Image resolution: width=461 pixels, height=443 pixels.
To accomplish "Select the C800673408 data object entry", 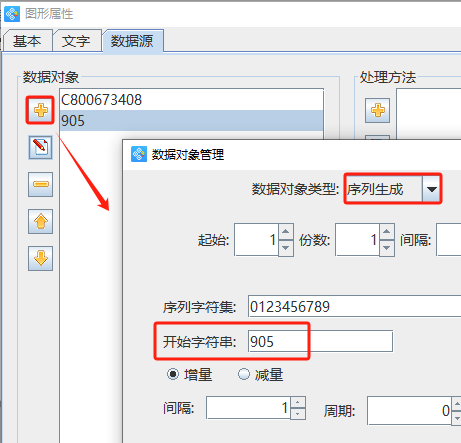I will (191, 100).
